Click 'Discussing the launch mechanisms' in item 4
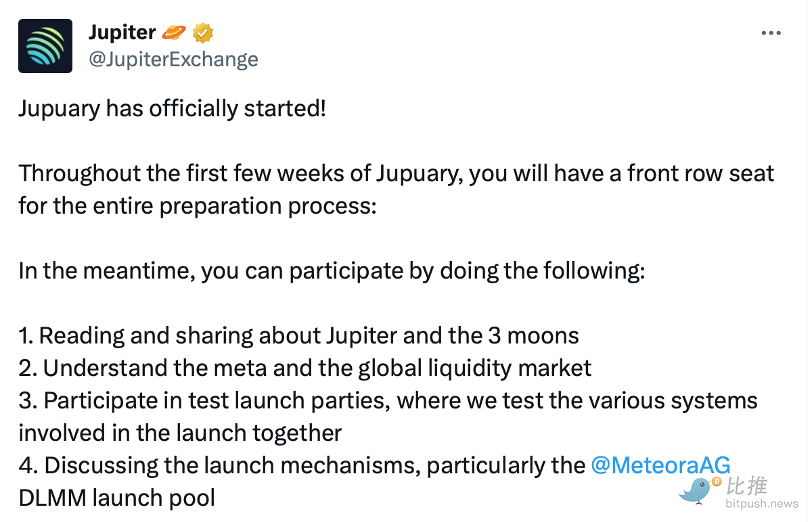Screen dimensions: 812x522 pos(233,465)
